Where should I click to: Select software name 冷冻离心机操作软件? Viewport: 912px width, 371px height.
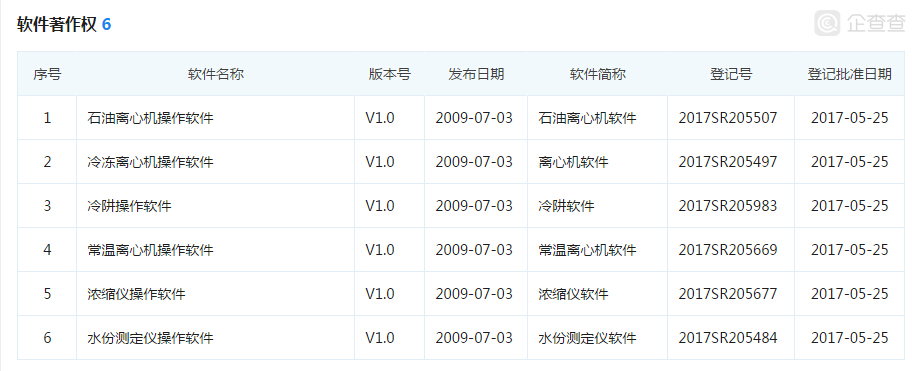coord(150,162)
